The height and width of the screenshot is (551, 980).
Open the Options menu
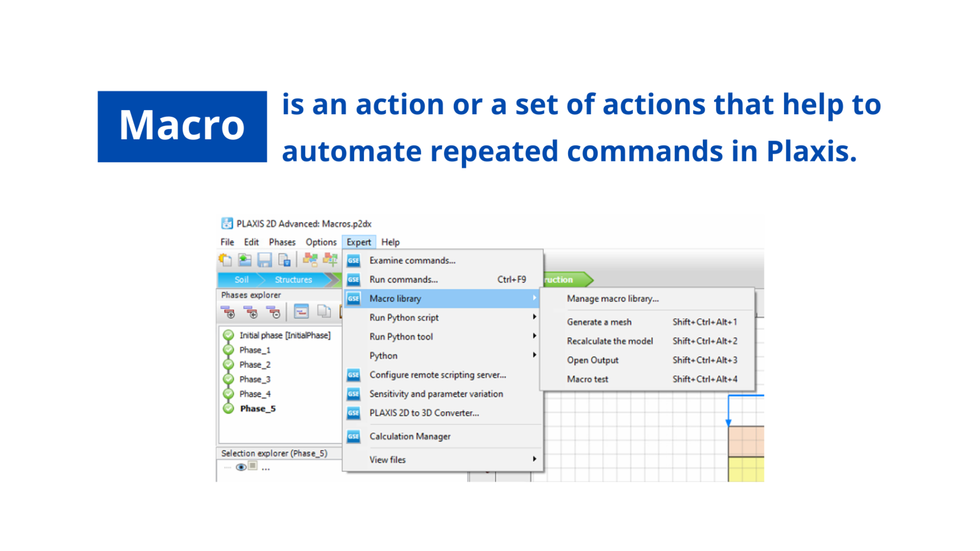coord(321,242)
